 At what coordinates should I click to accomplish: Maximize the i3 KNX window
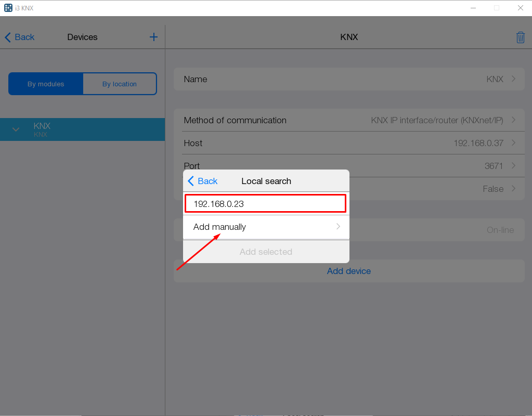tap(496, 8)
